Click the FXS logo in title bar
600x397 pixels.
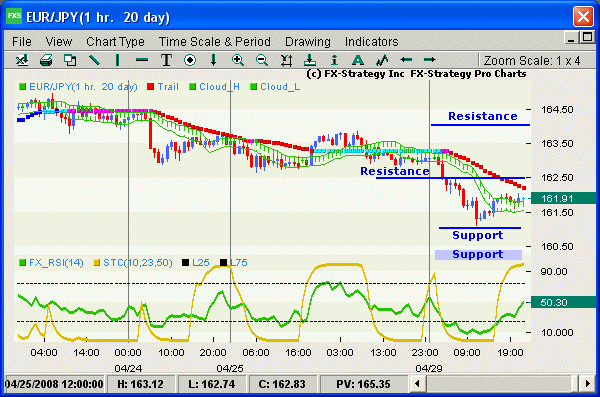[x=15, y=16]
